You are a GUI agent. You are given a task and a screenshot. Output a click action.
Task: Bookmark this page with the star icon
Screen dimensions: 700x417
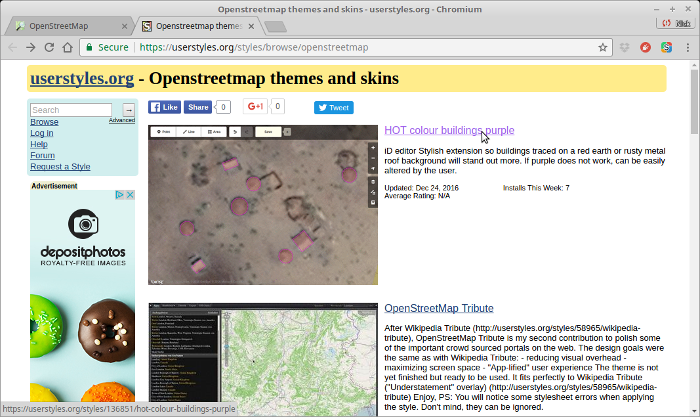[x=603, y=47]
